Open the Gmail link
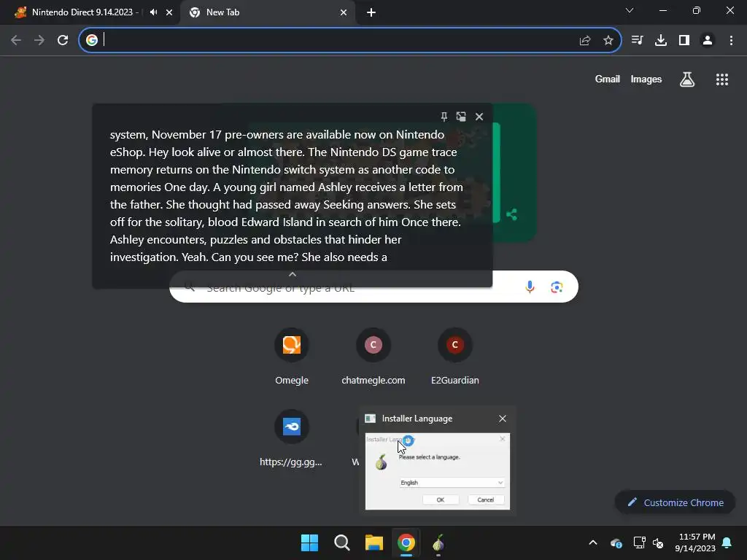This screenshot has width=747, height=560. tap(608, 79)
